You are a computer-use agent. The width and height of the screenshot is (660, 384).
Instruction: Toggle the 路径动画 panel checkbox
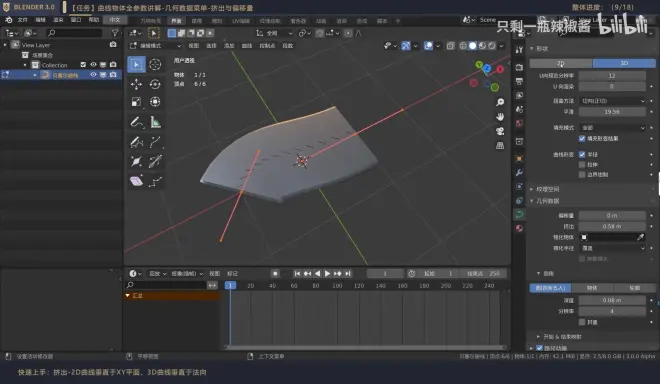tap(539, 348)
